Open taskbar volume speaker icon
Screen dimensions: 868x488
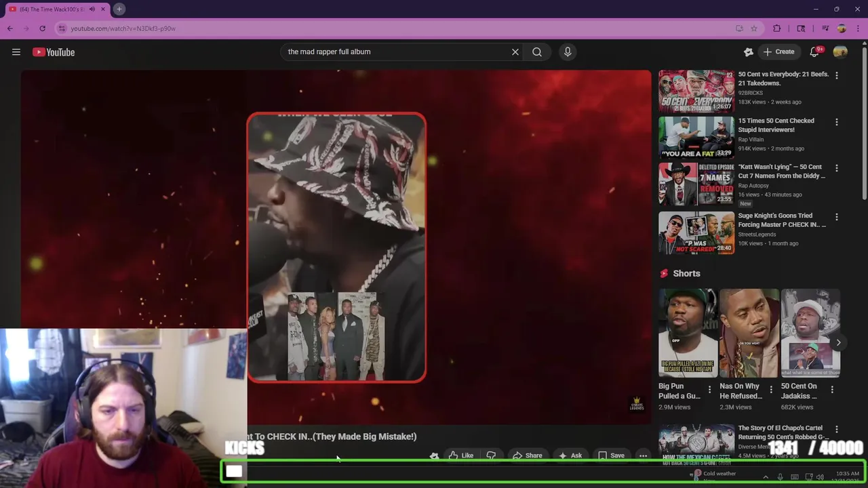click(821, 477)
